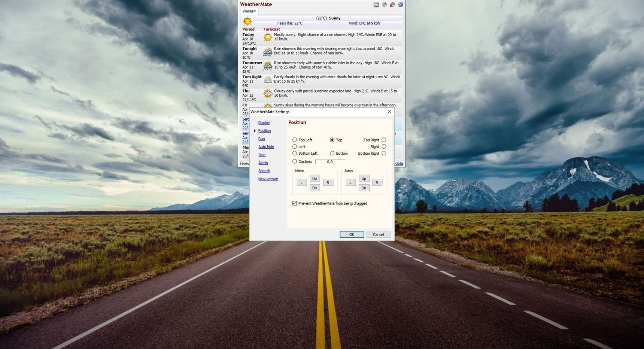The width and height of the screenshot is (644, 349).
Task: Click the Today period label
Action: click(x=248, y=34)
